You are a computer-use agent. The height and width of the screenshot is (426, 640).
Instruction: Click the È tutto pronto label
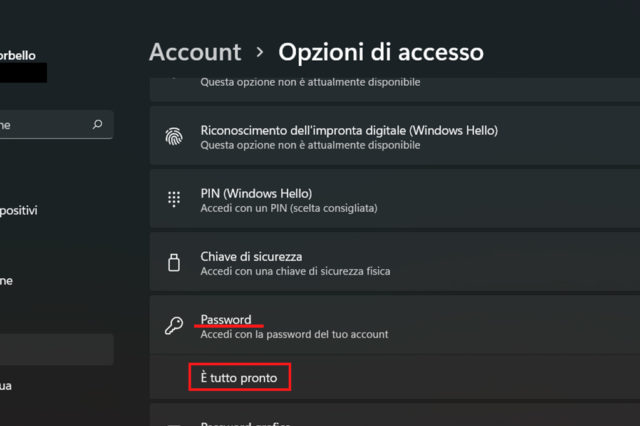(239, 378)
